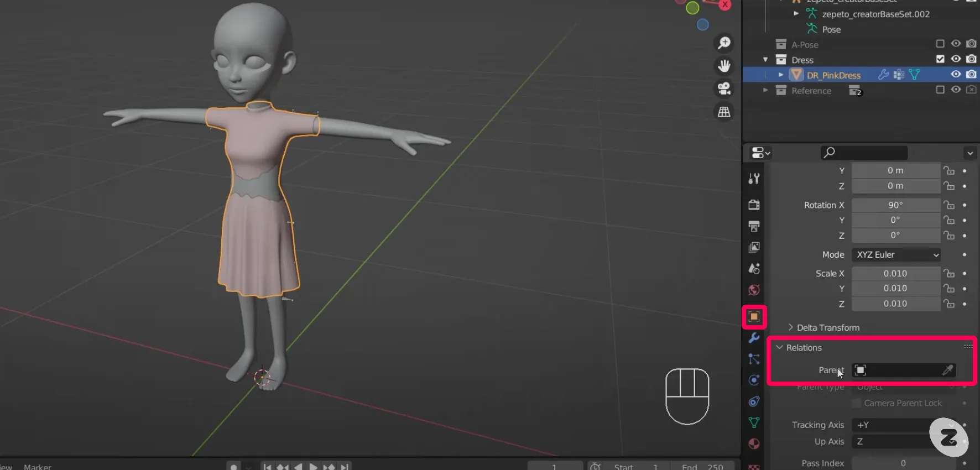980x470 pixels.
Task: Uncheck the Dress collection checkbox
Action: 940,59
